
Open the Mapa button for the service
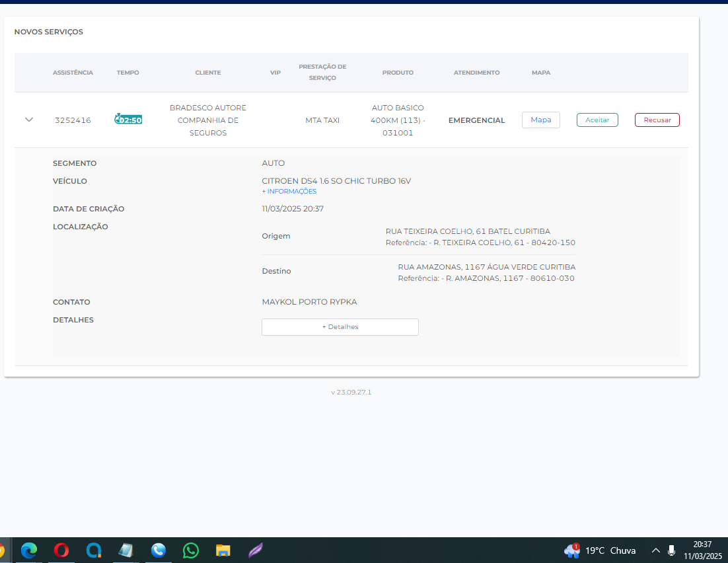pyautogui.click(x=540, y=120)
